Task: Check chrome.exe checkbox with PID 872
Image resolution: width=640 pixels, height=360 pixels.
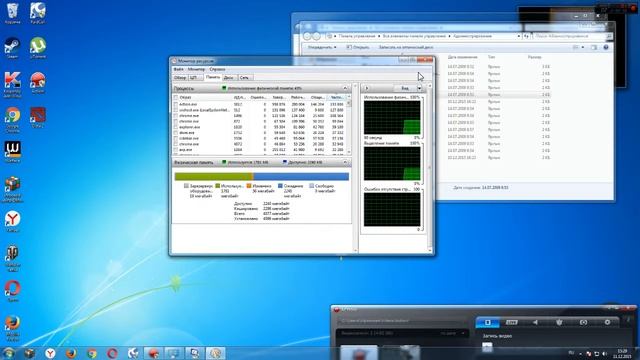Action: tap(176, 122)
